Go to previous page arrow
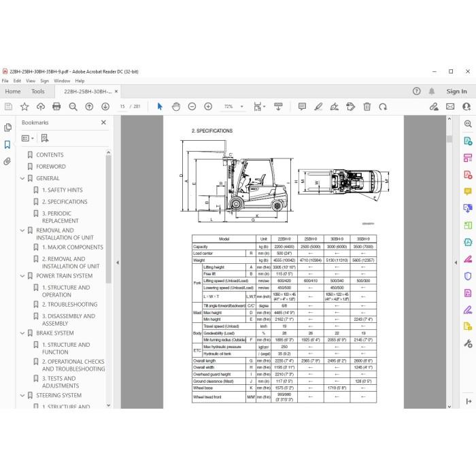This screenshot has height=476, width=476. (x=89, y=107)
